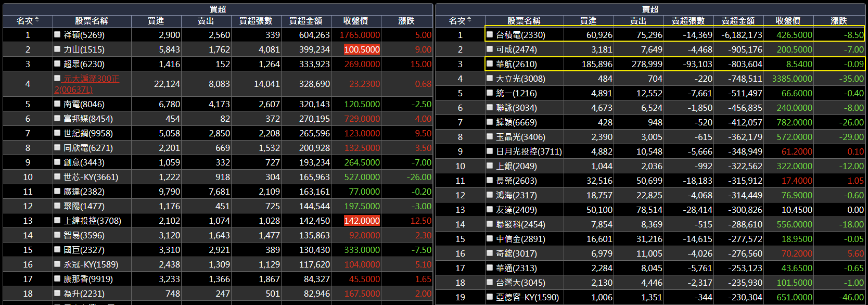Select the 中信金(2891) stock name
The height and width of the screenshot is (305, 868).
coord(520,239)
